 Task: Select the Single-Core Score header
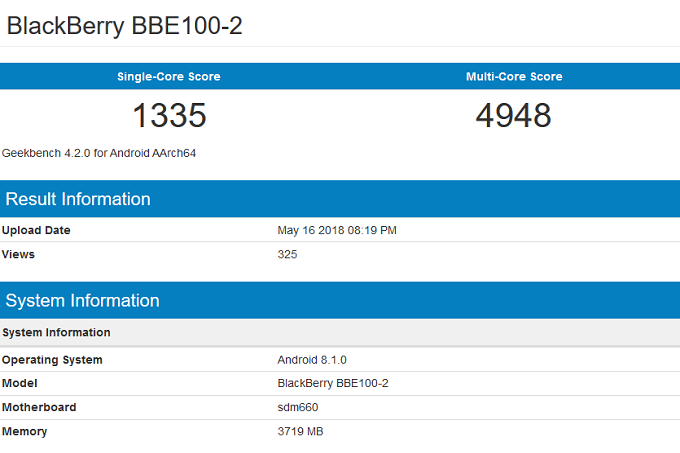click(169, 77)
